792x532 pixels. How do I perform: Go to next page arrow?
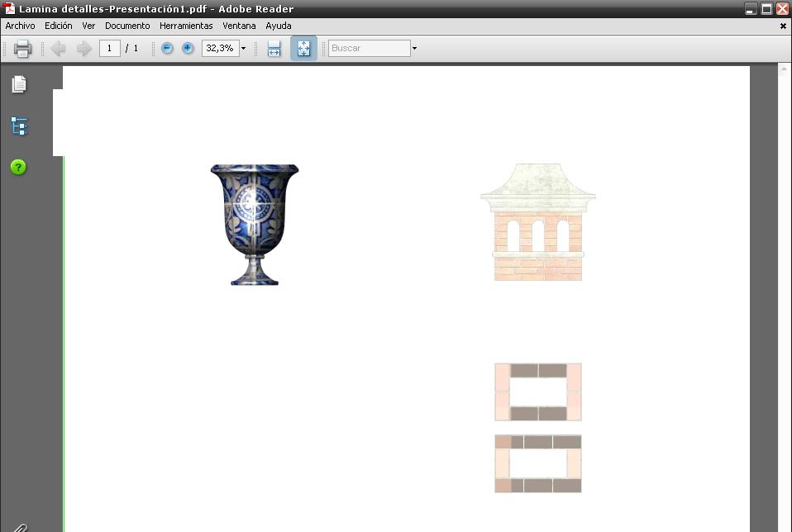pyautogui.click(x=83, y=49)
